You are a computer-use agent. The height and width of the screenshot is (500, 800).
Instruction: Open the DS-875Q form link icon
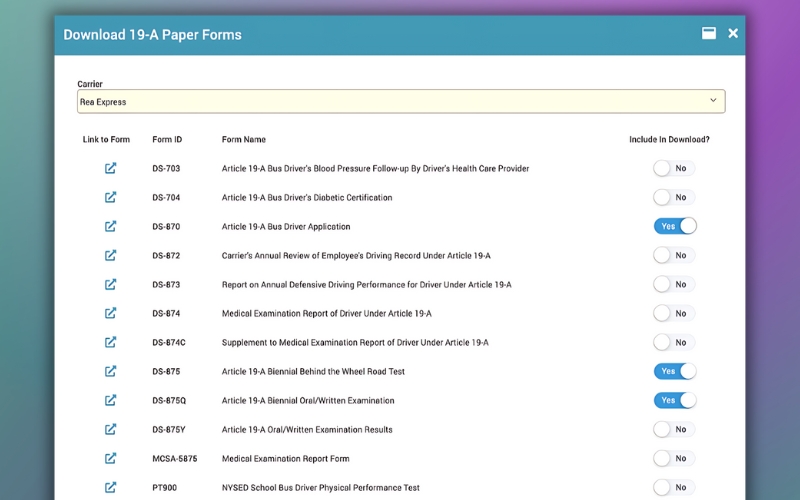point(110,401)
